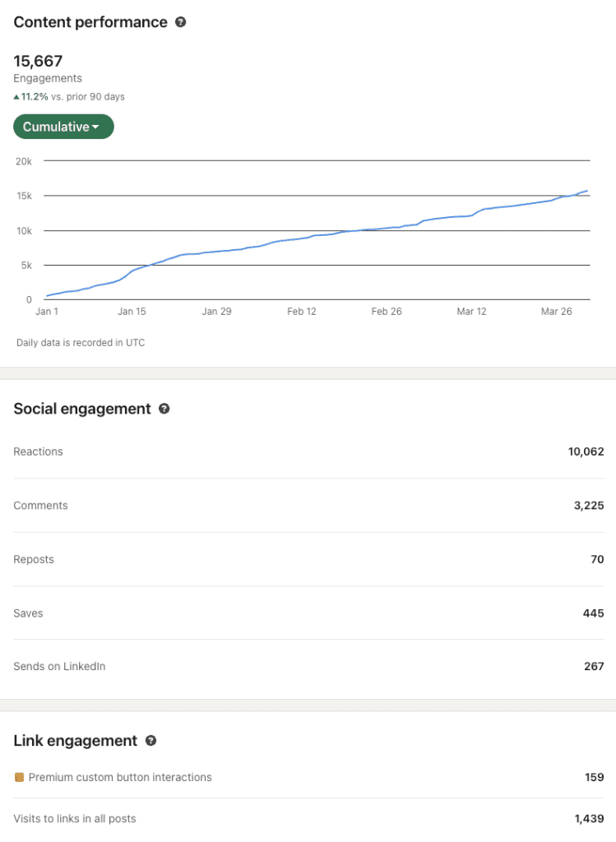
Task: Click the 10,062 reactions count
Action: [x=586, y=451]
